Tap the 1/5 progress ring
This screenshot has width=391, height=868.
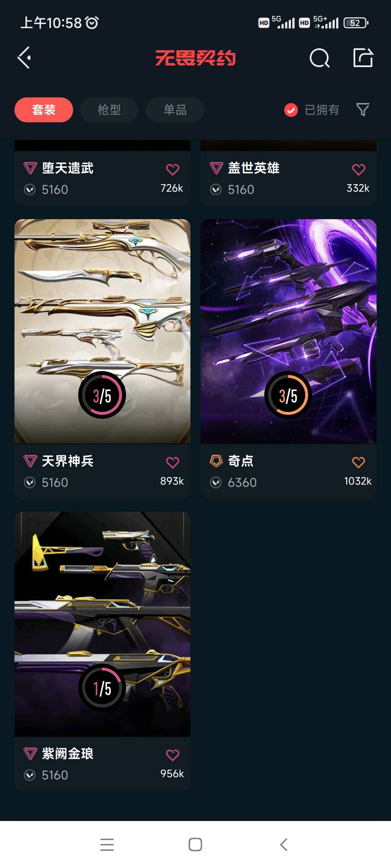click(x=102, y=688)
